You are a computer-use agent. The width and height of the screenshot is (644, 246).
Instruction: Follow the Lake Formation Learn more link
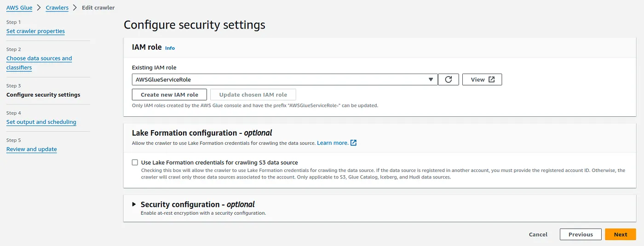tap(333, 143)
